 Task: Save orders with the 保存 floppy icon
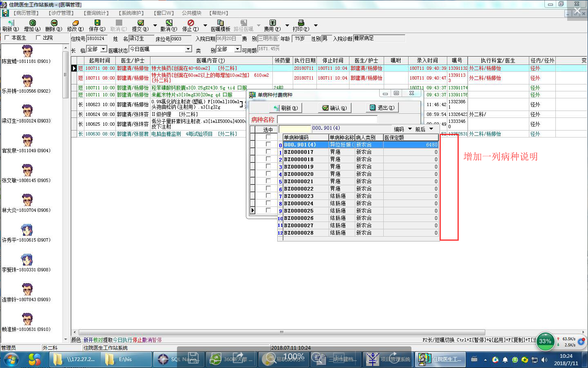coord(97,23)
